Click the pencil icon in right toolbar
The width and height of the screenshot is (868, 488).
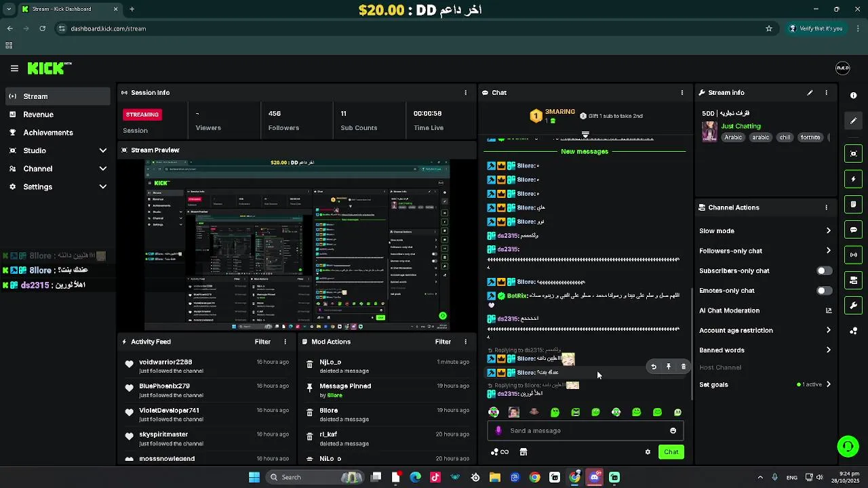[854, 121]
